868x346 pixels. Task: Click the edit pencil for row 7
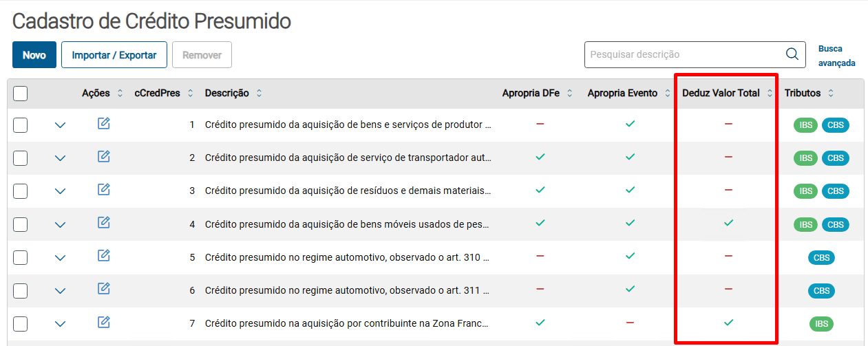point(104,322)
